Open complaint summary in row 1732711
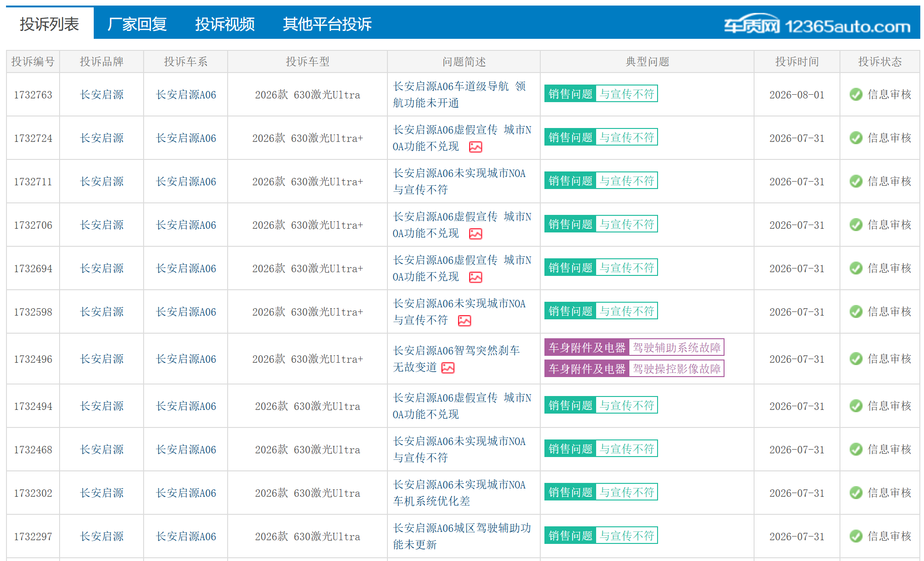This screenshot has width=924, height=561. click(x=459, y=181)
